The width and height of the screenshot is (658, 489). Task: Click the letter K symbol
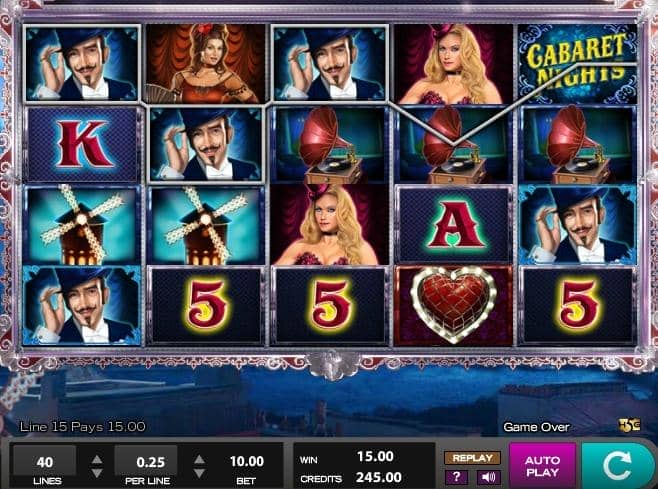(x=82, y=144)
